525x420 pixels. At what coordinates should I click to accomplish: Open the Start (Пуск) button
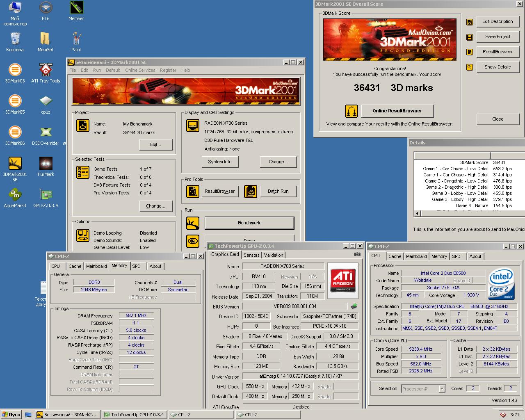point(11,415)
